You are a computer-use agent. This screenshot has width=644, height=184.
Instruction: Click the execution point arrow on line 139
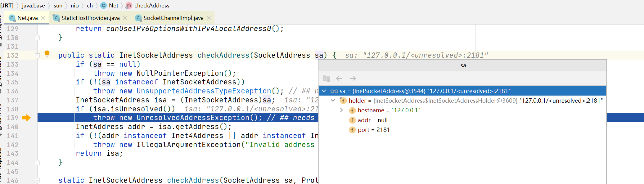click(26, 118)
